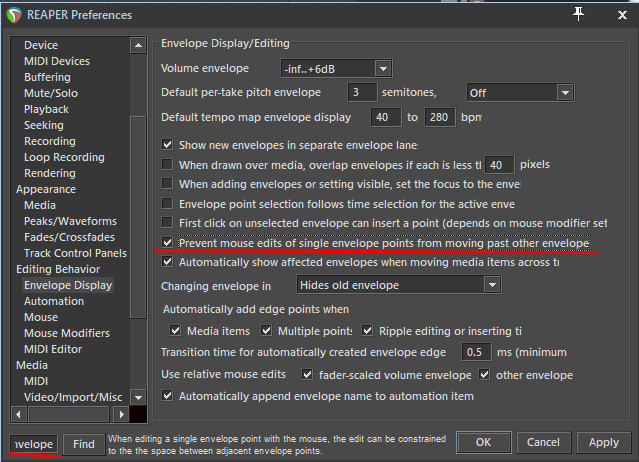Open Recording preferences page

click(50, 141)
